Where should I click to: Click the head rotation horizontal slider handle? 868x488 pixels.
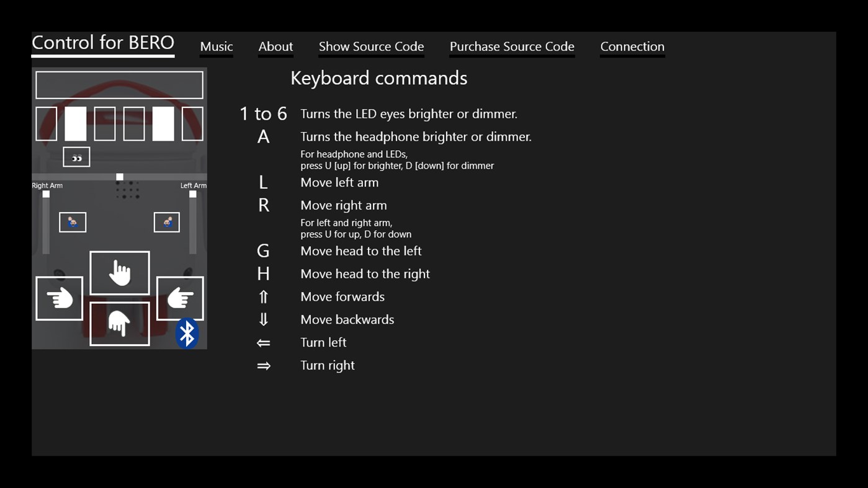click(120, 177)
